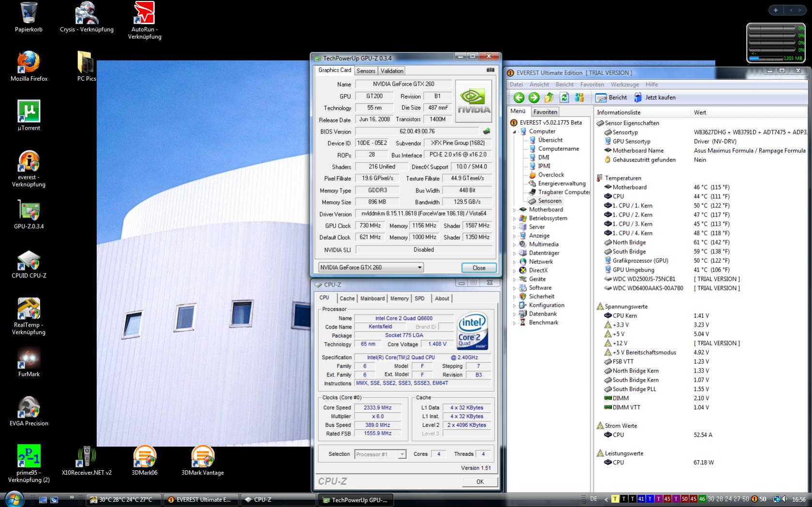Select the EVGA Precision desktop icon
This screenshot has height=507, width=812.
click(x=29, y=411)
